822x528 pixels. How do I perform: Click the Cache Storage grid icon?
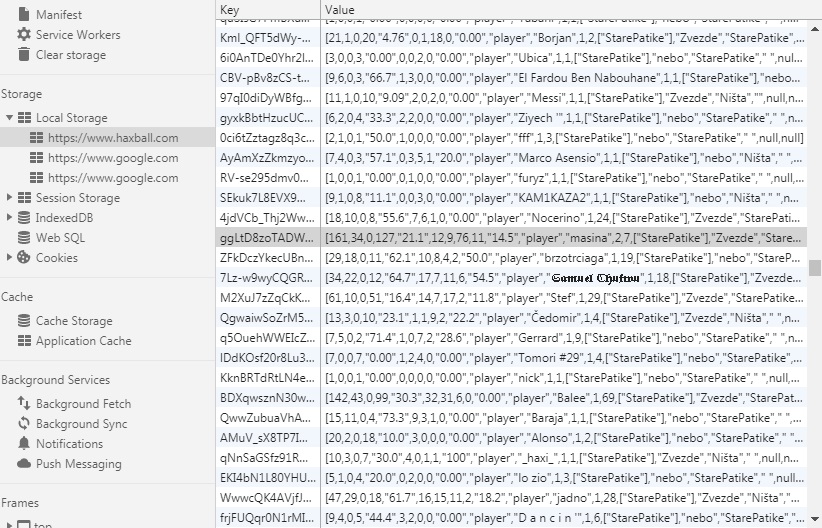(24, 321)
